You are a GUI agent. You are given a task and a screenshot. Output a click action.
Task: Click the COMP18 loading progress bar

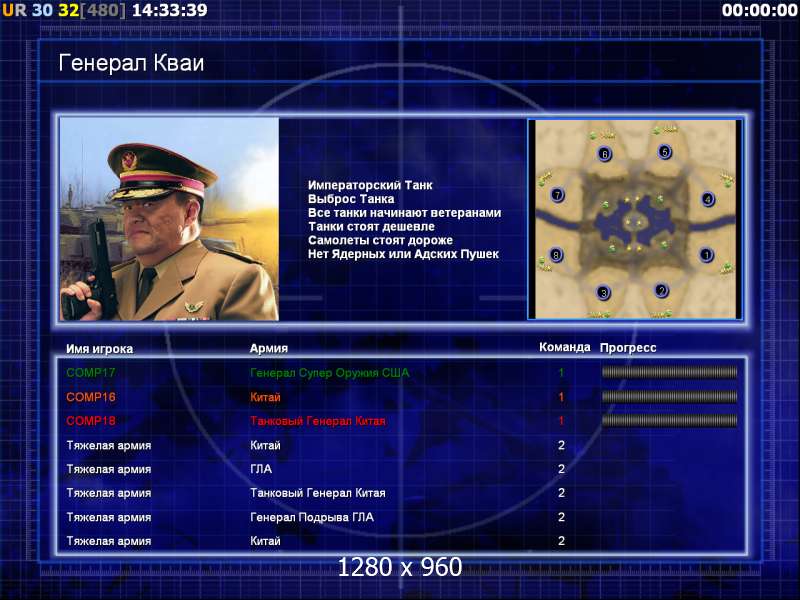(669, 420)
